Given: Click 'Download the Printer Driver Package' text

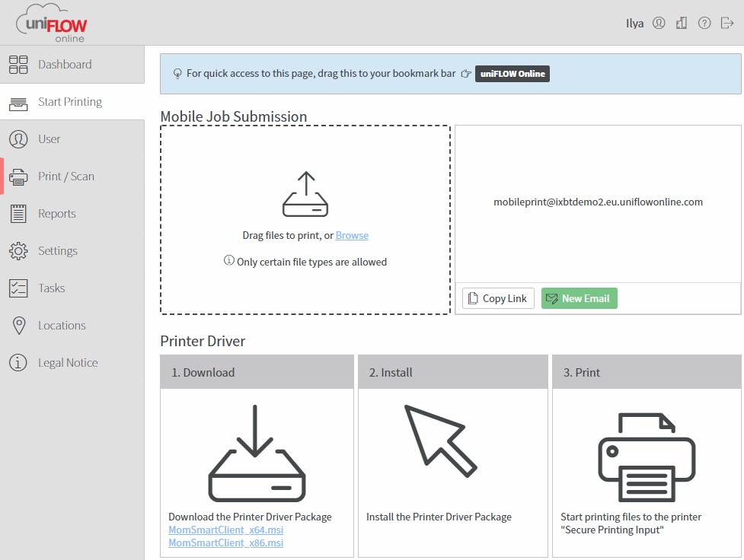Looking at the screenshot, I should pyautogui.click(x=250, y=517).
